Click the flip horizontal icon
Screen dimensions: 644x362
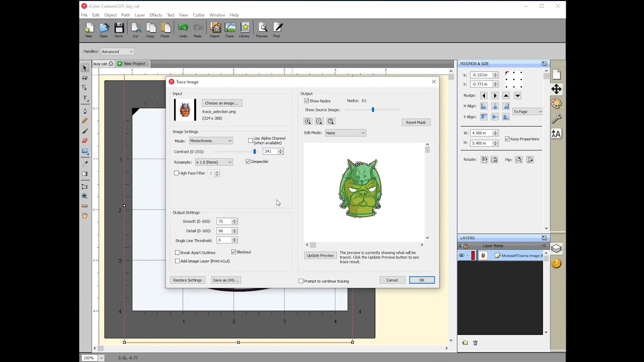click(519, 159)
